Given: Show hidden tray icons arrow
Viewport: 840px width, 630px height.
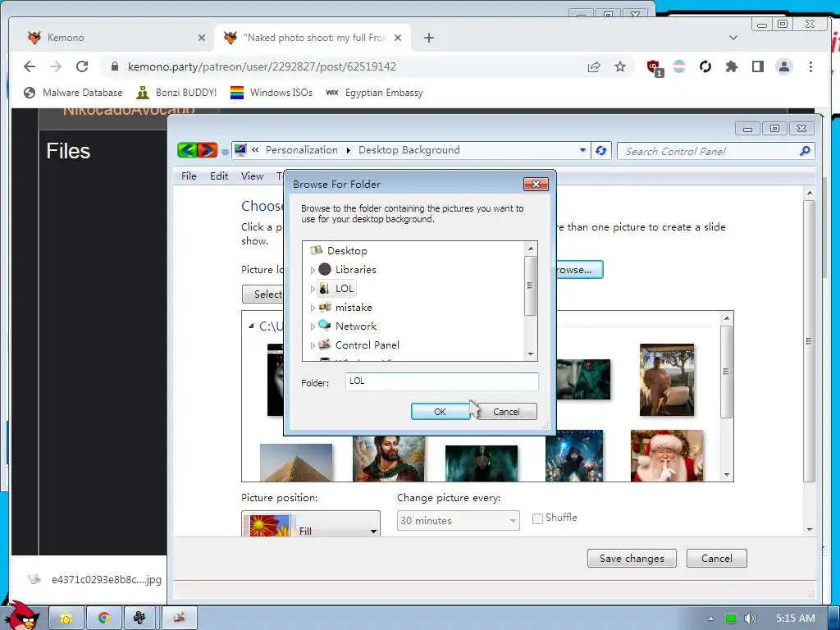Looking at the screenshot, I should [711, 619].
